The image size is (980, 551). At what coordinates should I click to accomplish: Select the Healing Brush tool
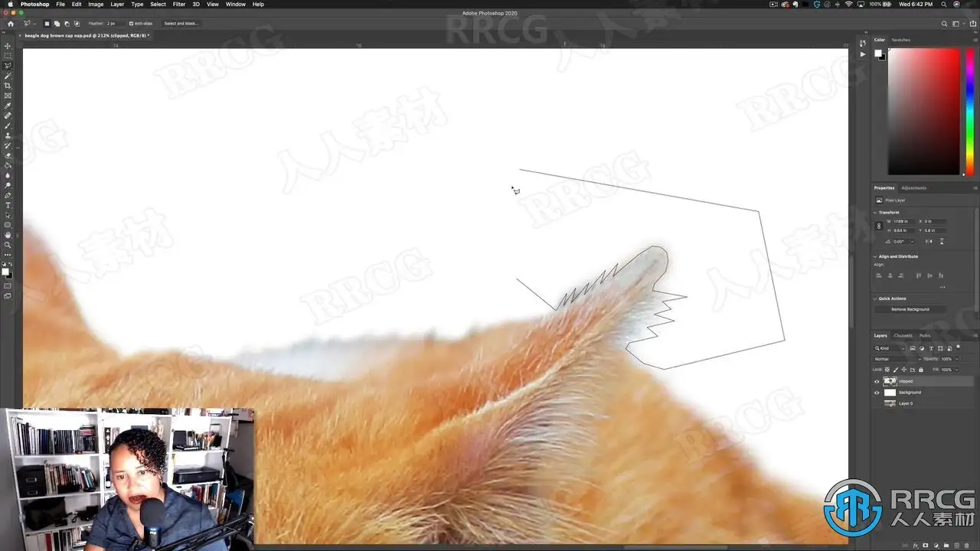[8, 116]
